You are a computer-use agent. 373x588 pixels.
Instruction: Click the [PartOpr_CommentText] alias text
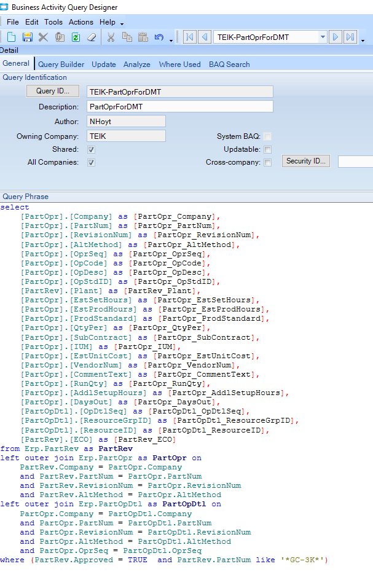pos(204,375)
